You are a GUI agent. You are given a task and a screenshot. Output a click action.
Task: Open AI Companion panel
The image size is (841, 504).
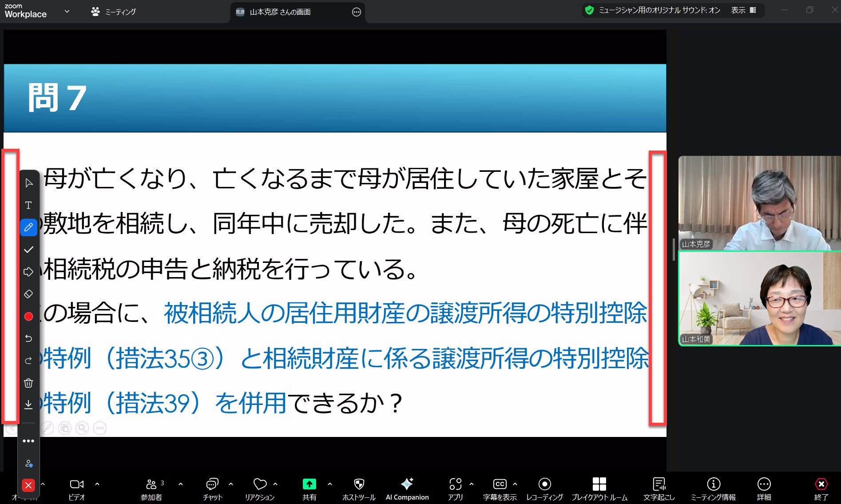(407, 488)
